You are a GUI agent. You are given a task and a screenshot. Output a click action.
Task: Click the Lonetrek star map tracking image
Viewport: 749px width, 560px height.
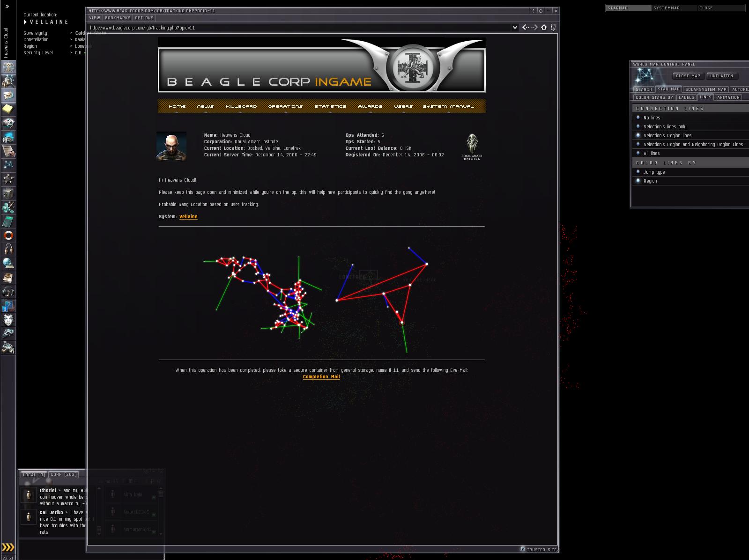(321, 293)
